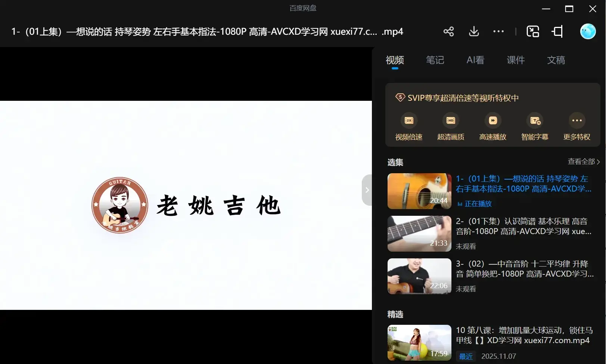
Task: Open the 文稿 tab
Action: (x=556, y=60)
